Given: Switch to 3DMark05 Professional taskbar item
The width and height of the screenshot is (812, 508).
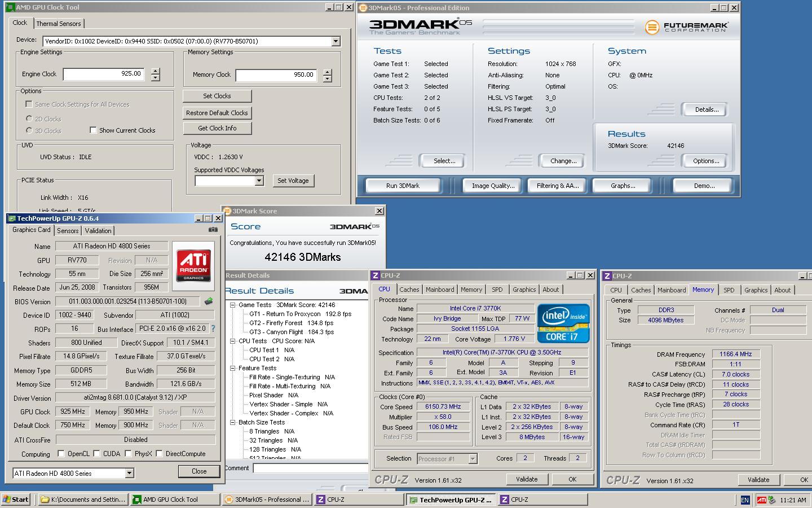Looking at the screenshot, I should (x=266, y=500).
